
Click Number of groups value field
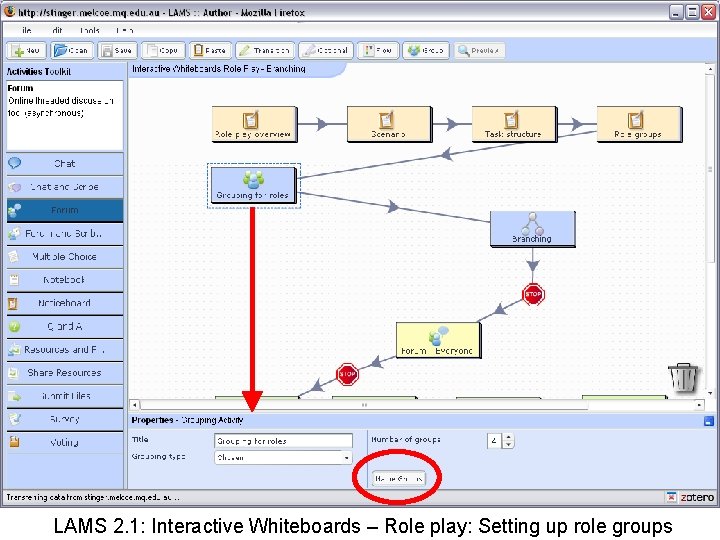point(495,441)
